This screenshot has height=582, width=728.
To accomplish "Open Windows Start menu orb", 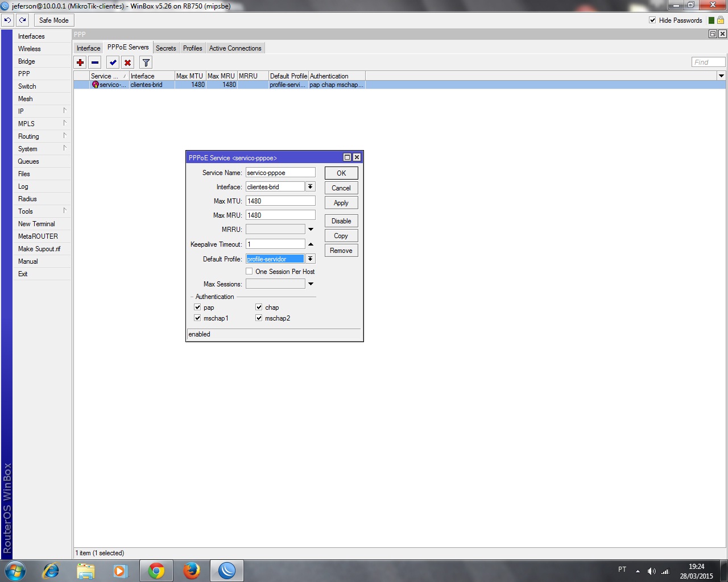I will point(15,570).
